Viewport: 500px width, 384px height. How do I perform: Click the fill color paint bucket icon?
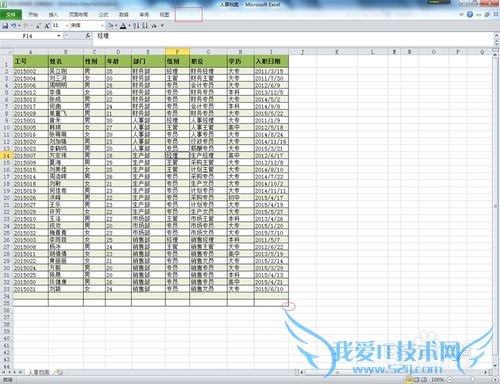(110, 26)
